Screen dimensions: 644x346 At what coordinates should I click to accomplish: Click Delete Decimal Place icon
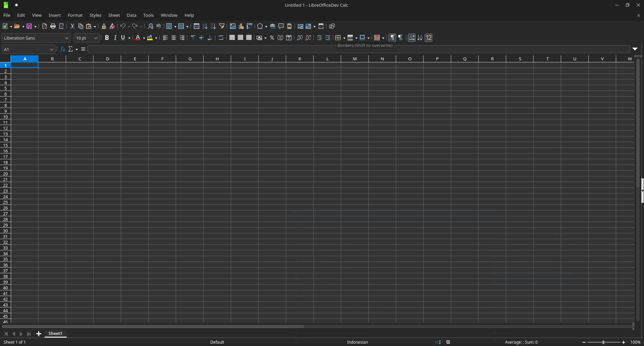[x=308, y=38]
